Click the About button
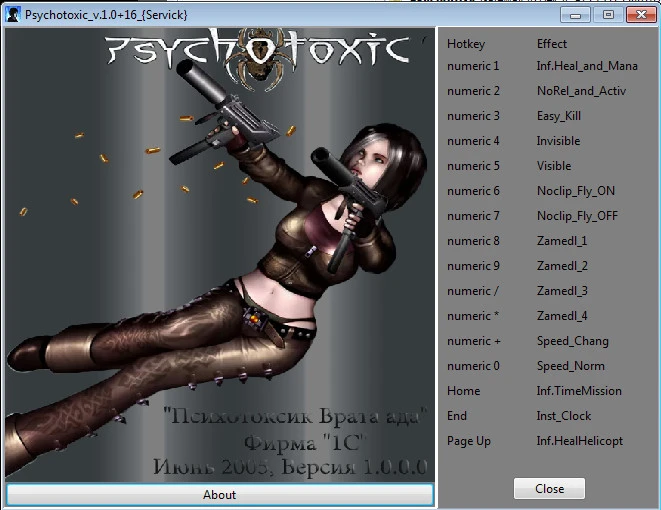Viewport: 661px width, 510px height. (x=220, y=494)
